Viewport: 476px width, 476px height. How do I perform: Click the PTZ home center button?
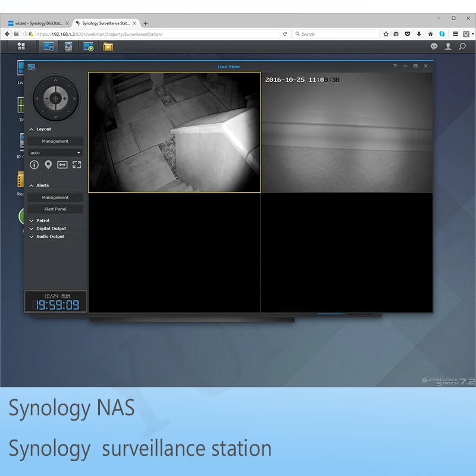coord(55,98)
